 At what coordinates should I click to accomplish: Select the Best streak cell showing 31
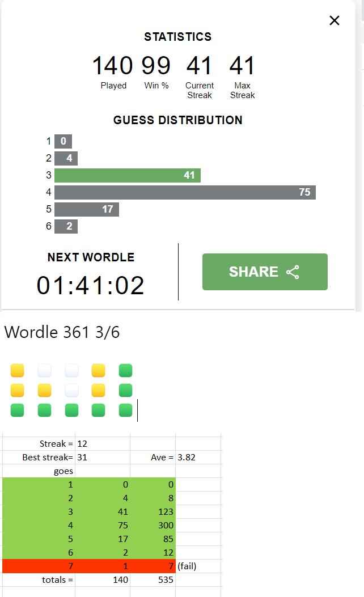click(103, 458)
